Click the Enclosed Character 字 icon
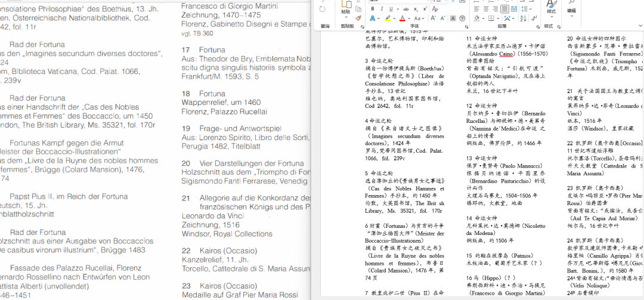This screenshot has width=644, height=300. pos(463,18)
